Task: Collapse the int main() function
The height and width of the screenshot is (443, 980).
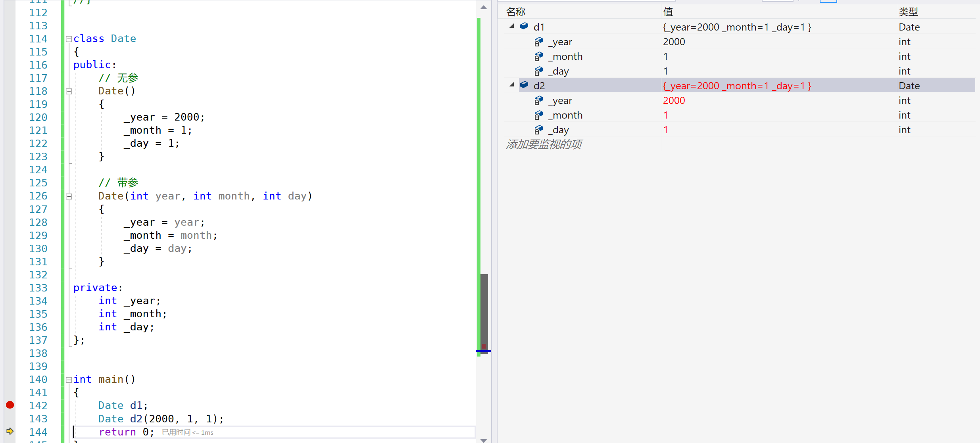Action: 69,380
